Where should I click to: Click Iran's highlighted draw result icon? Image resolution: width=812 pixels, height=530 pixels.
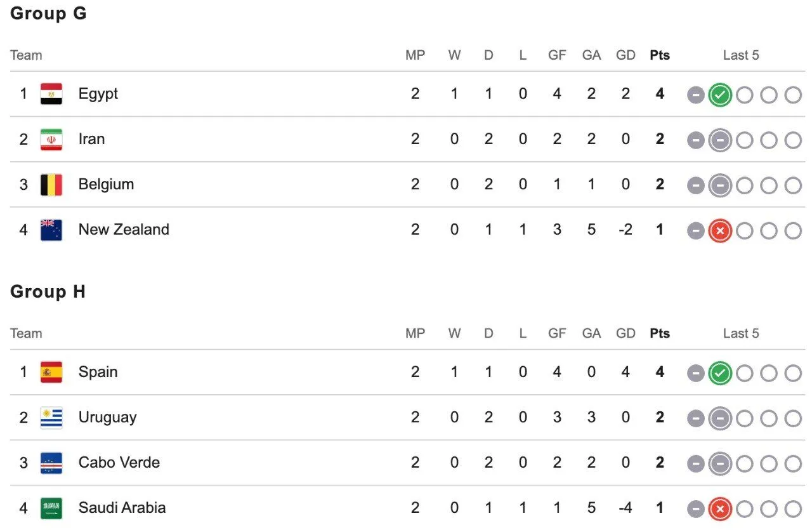(720, 140)
